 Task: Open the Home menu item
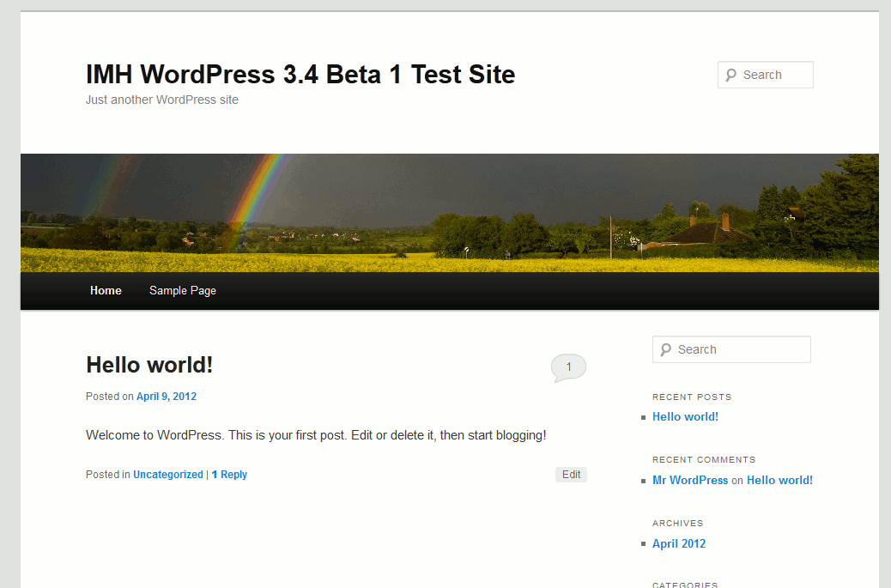pos(106,291)
